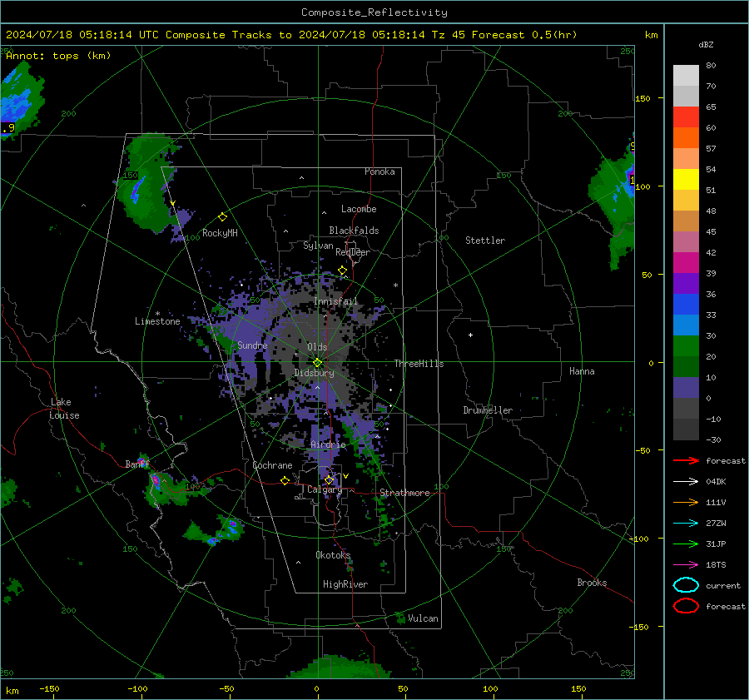Select the HighRiver label
The height and width of the screenshot is (700, 749).
tap(345, 584)
